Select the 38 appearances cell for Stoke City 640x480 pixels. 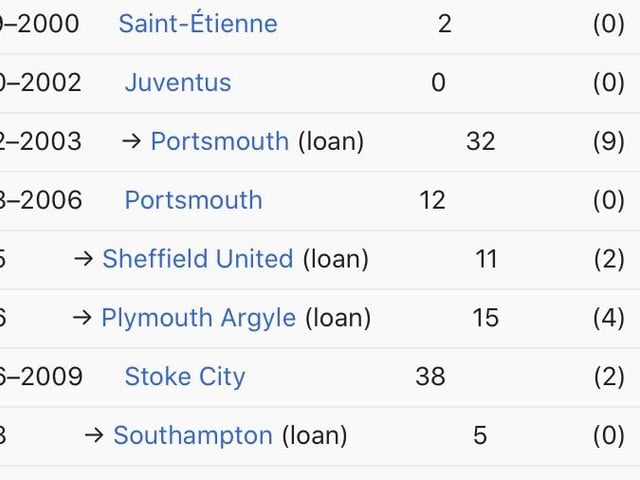[430, 376]
